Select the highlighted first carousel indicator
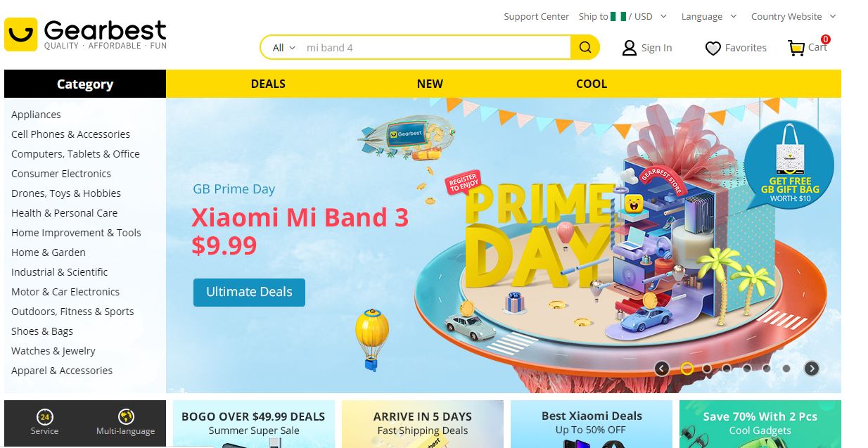 (x=689, y=367)
